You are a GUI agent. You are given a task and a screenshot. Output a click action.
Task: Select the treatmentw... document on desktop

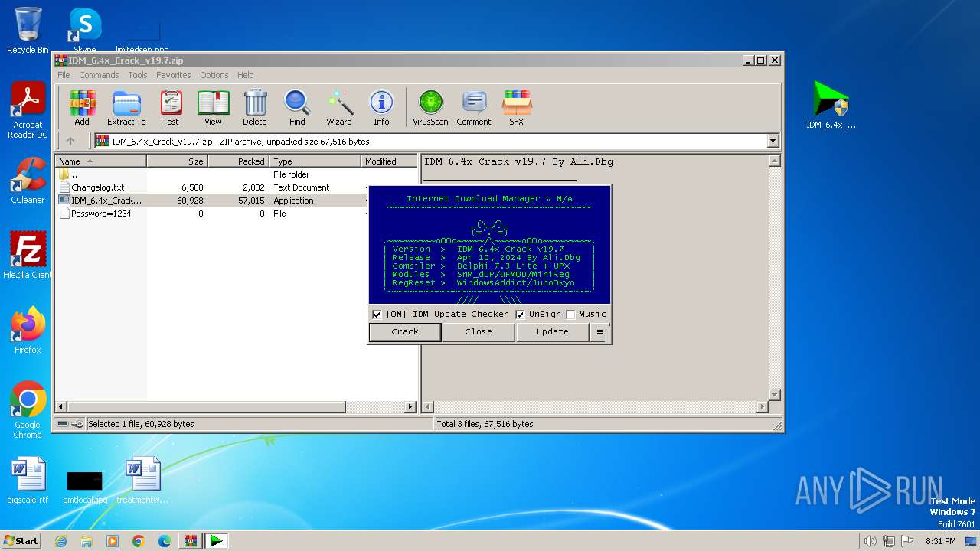(142, 481)
